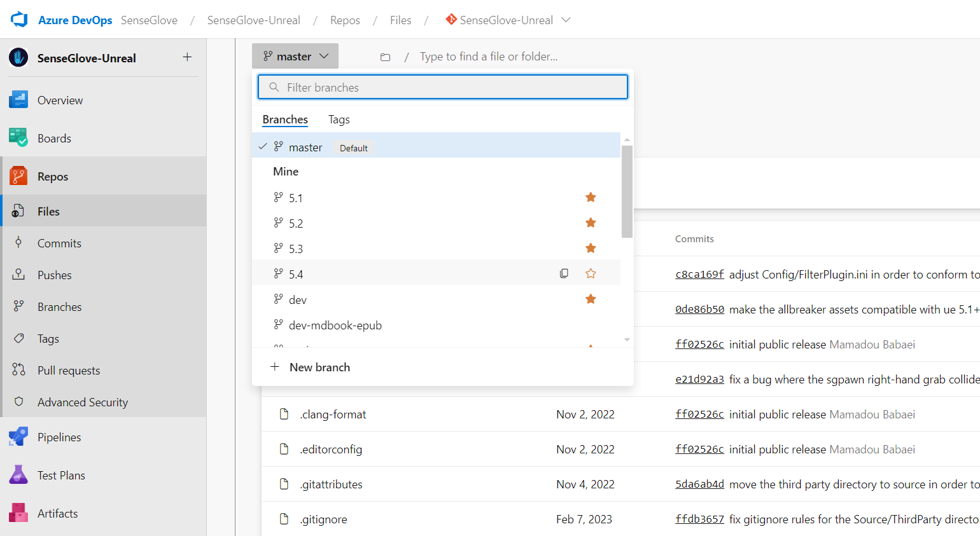Click the New branch button
Image resolution: width=980 pixels, height=536 pixels.
(310, 367)
